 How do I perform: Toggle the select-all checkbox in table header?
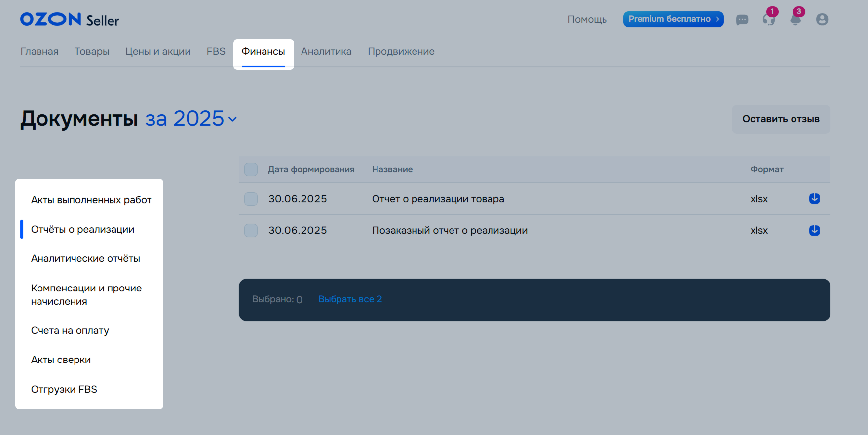251,169
